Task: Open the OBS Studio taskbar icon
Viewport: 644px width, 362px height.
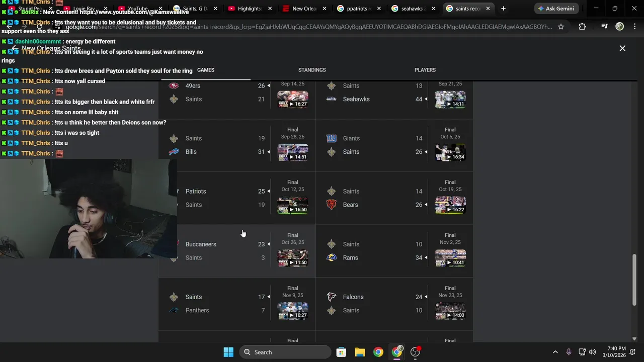Action: click(416, 352)
